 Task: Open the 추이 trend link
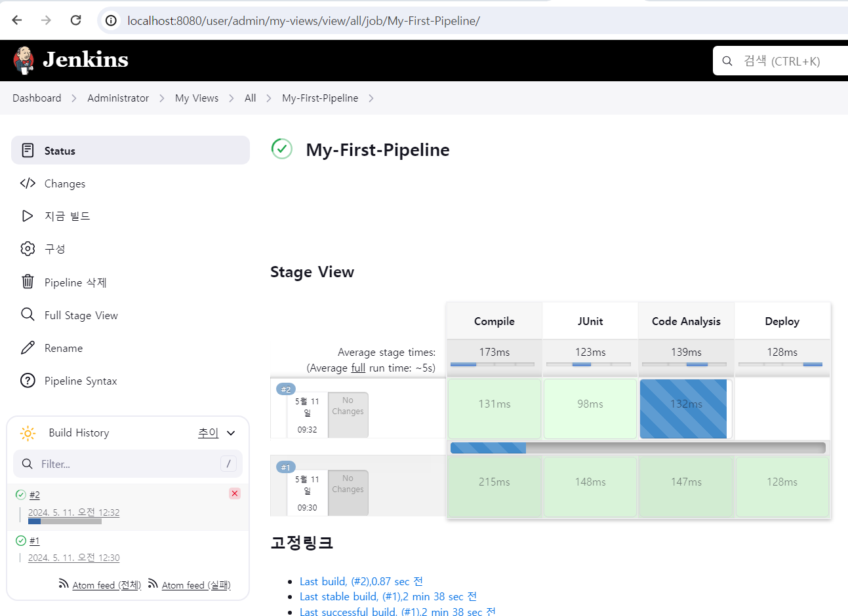[209, 433]
